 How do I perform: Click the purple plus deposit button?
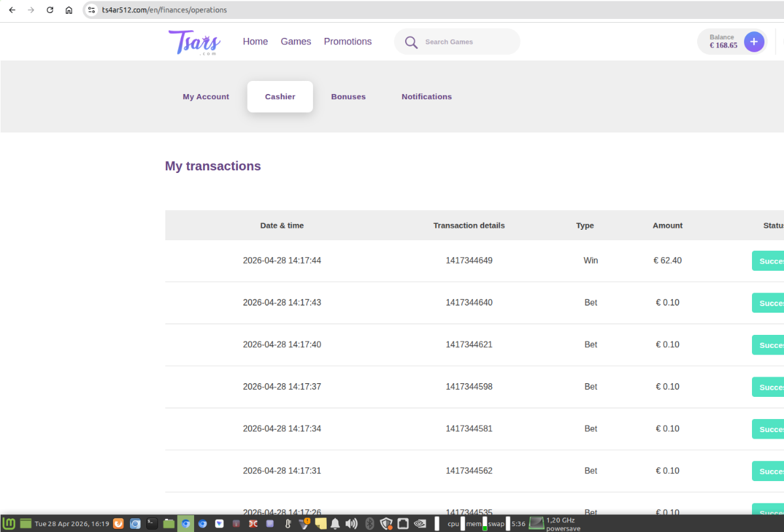click(753, 42)
